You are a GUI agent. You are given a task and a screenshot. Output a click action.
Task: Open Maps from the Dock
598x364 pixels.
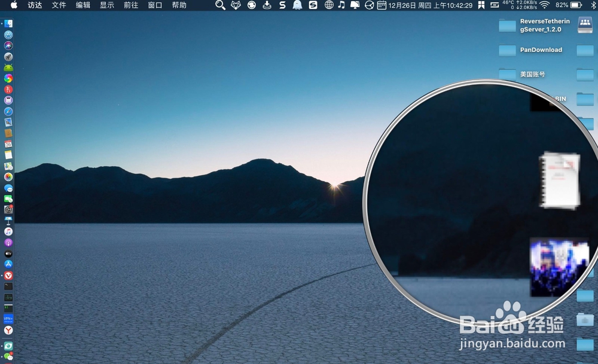[8, 166]
